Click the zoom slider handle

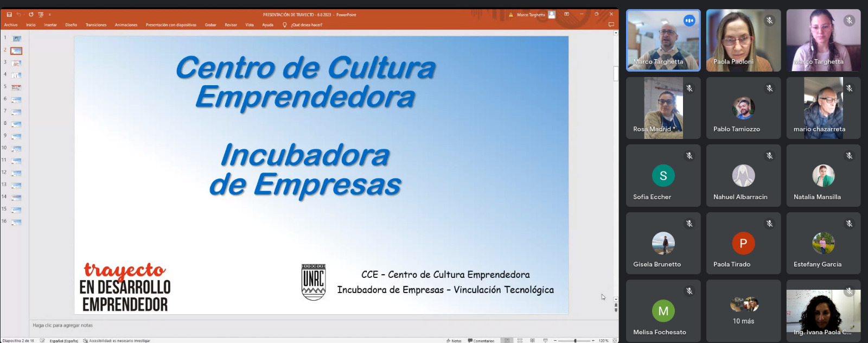pos(575,340)
